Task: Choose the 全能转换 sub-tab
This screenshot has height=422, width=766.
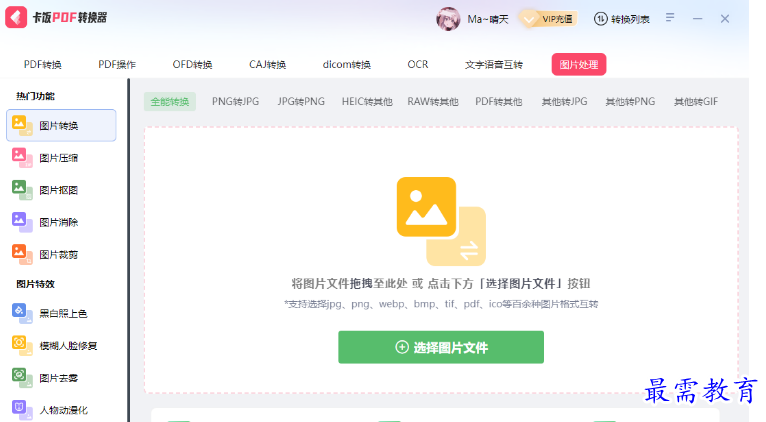Action: pos(170,102)
